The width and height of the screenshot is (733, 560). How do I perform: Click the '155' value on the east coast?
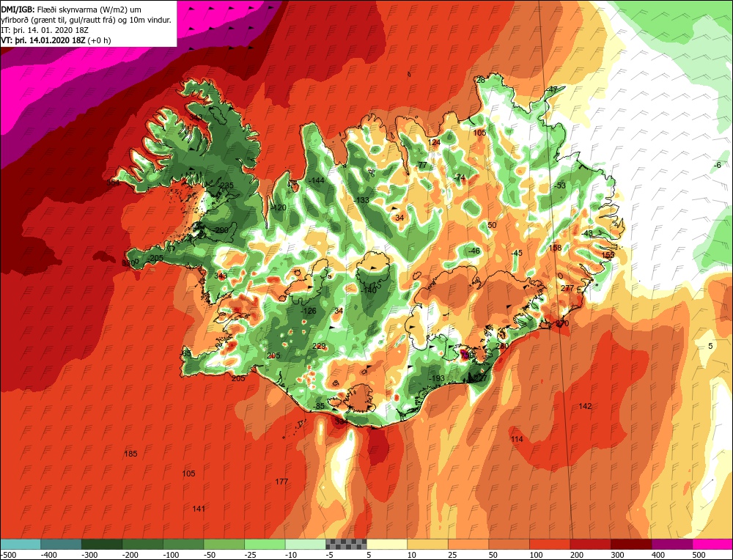point(608,255)
